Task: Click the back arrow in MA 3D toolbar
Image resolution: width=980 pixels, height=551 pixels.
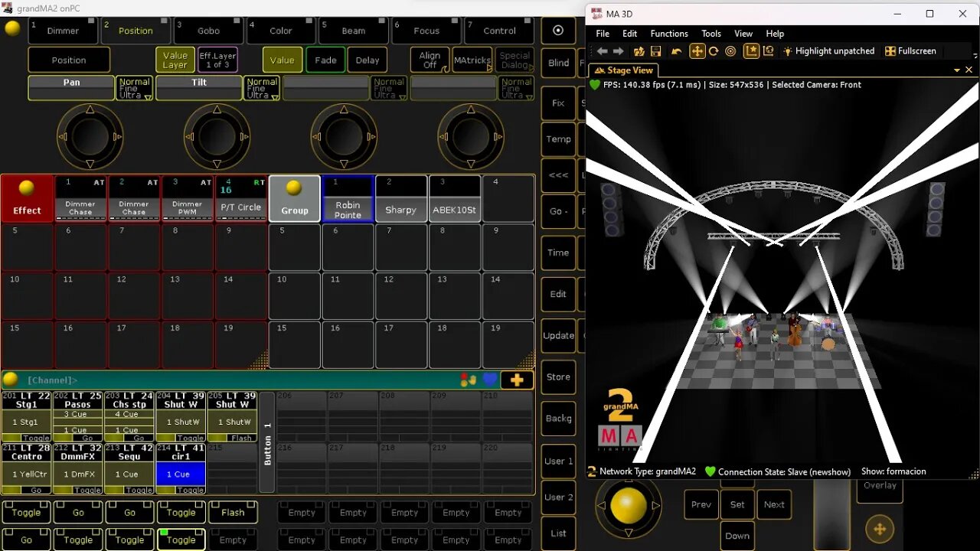Action: (603, 51)
